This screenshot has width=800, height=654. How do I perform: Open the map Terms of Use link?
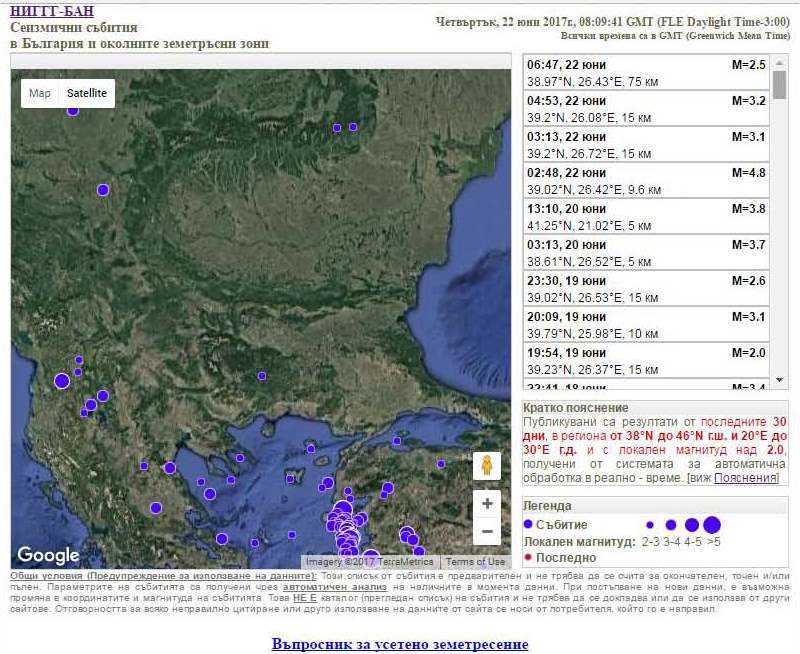tap(475, 562)
